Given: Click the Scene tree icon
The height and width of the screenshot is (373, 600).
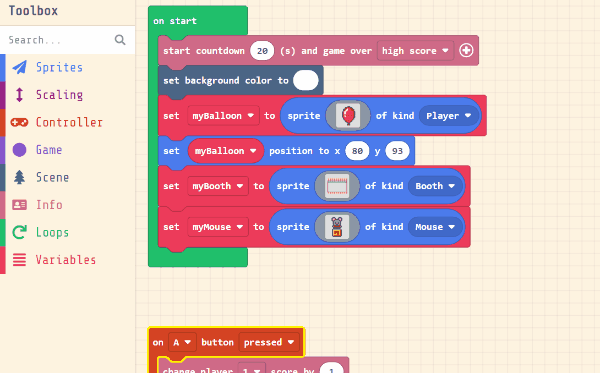Looking at the screenshot, I should (x=20, y=177).
